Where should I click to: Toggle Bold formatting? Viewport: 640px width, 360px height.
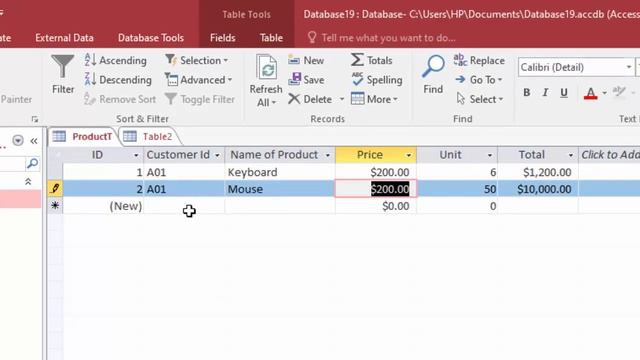click(527, 93)
